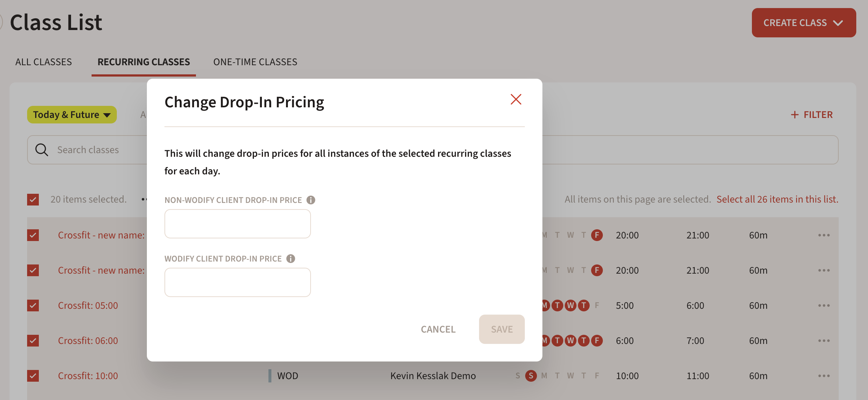Click Select all 26 items link

[777, 199]
